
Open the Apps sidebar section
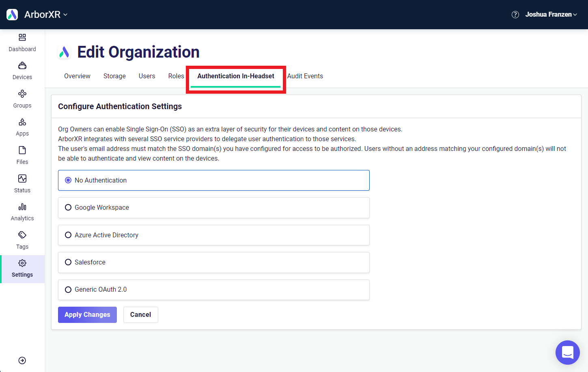click(x=22, y=127)
